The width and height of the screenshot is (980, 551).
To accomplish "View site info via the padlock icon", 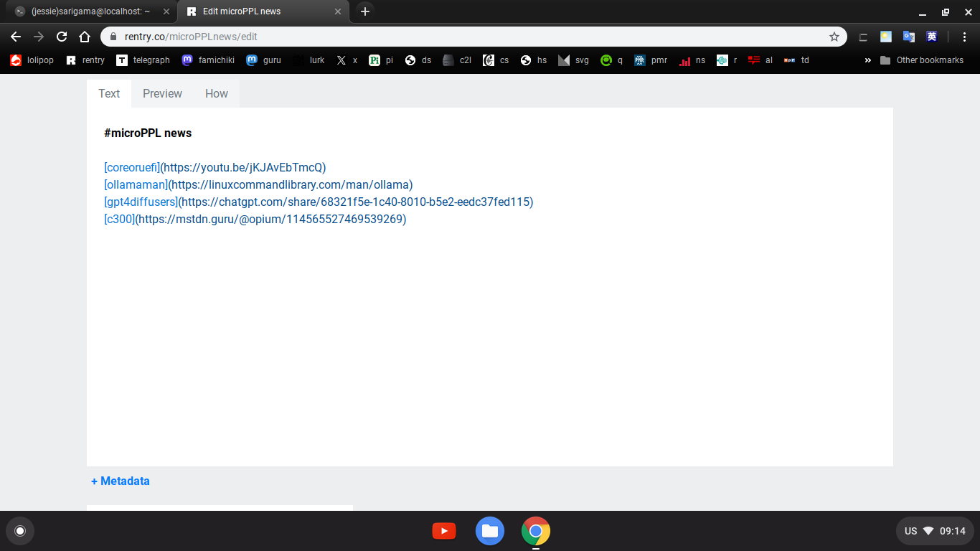I will [113, 37].
